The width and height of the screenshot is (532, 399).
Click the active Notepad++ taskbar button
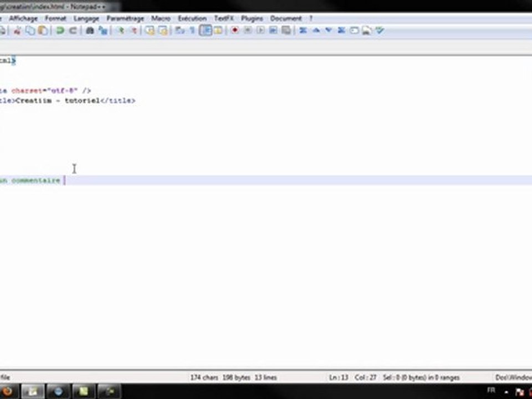pyautogui.click(x=33, y=392)
